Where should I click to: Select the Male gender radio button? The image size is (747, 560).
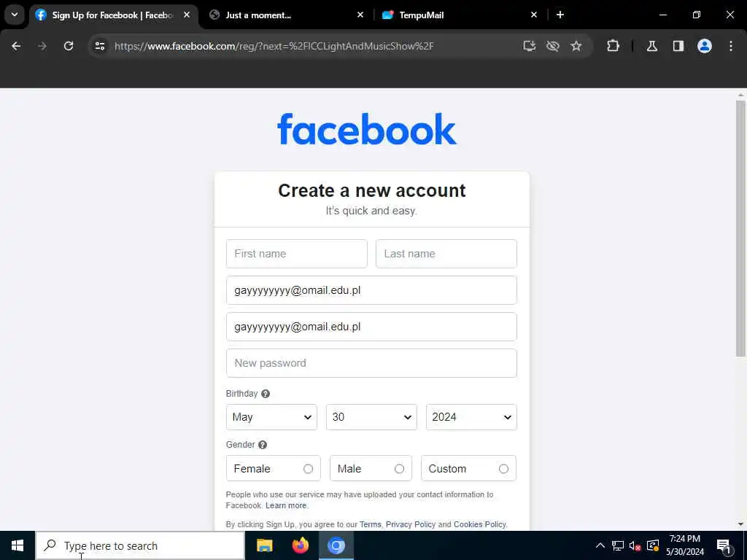[399, 469]
